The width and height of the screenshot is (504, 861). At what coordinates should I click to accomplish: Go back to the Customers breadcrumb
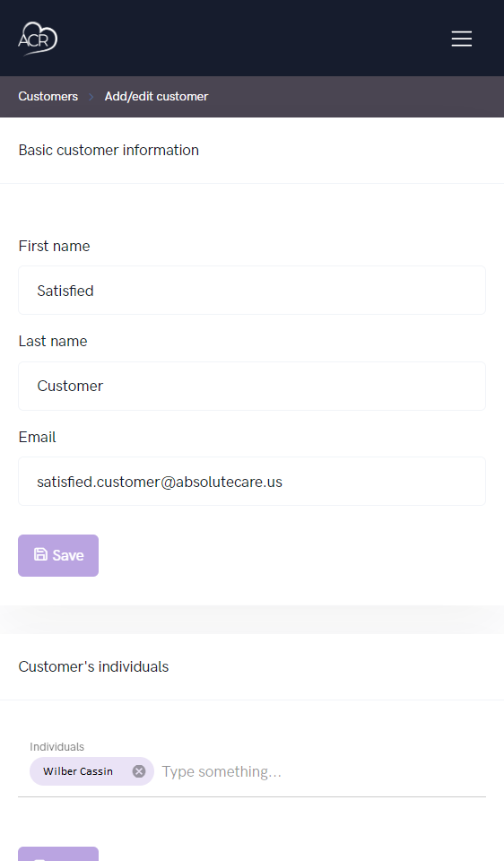click(48, 96)
